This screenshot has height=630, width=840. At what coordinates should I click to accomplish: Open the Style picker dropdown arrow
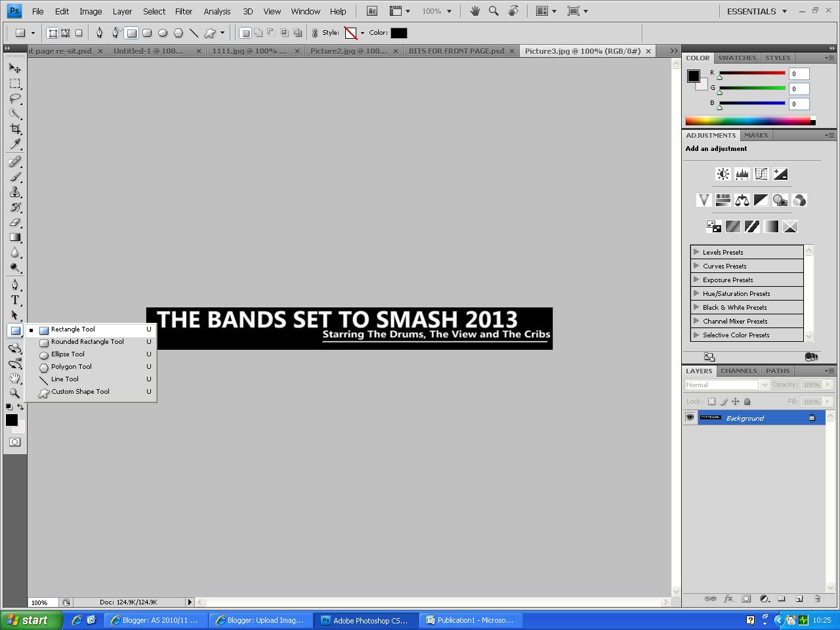coord(362,33)
